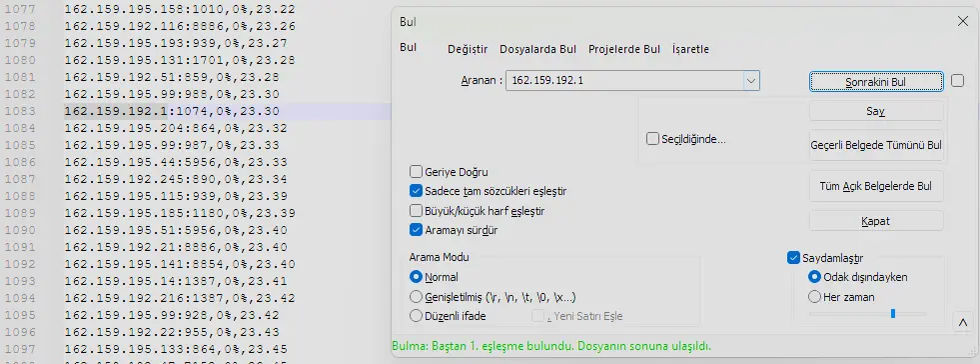Click into the Aranan search text field
The image size is (980, 364).
(624, 81)
